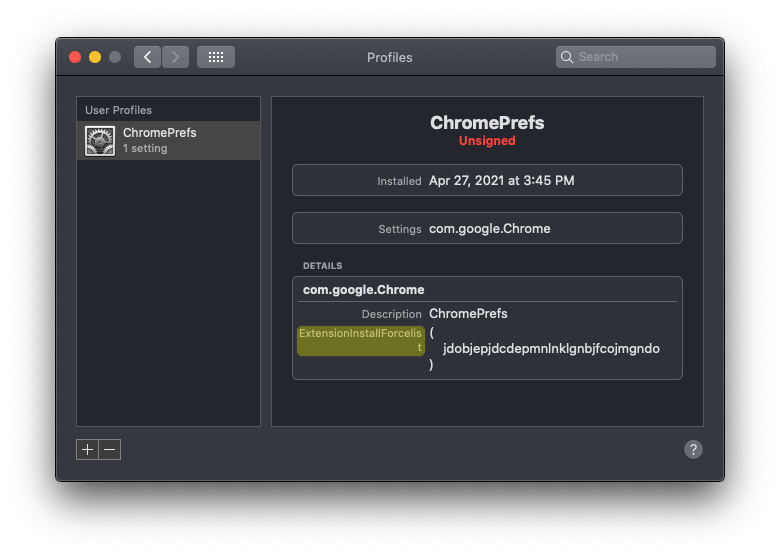Go forward with the right chevron button
Image resolution: width=780 pixels, height=555 pixels.
click(175, 57)
